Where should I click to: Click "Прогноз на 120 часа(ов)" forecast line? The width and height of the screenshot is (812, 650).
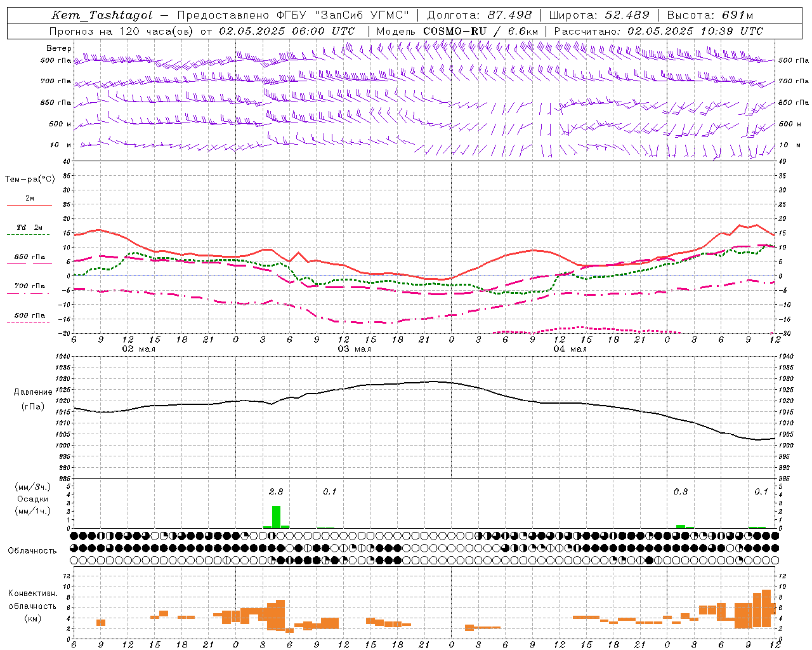point(122,31)
